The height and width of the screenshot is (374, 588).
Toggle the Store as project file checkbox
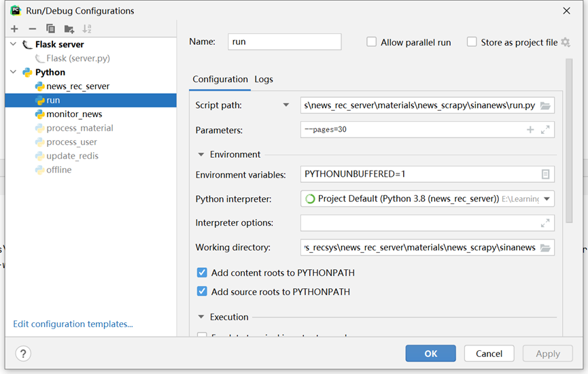pyautogui.click(x=472, y=42)
